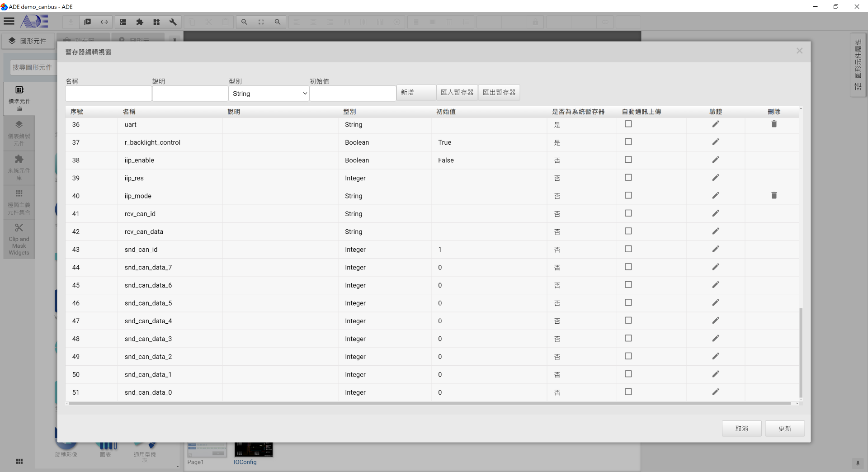Viewport: 868px width, 472px height.
Task: Open the 型別 type dropdown
Action: 269,94
